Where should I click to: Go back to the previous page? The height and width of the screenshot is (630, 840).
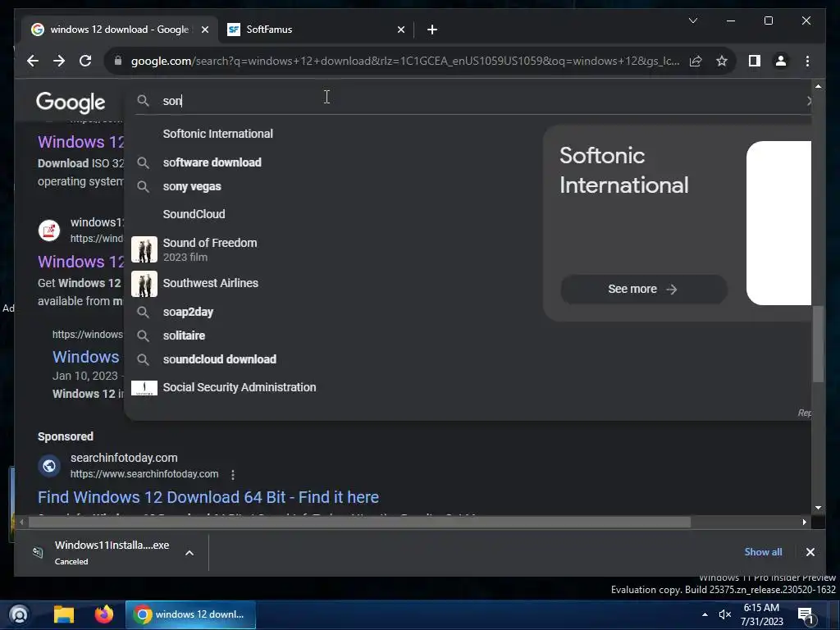(x=33, y=61)
